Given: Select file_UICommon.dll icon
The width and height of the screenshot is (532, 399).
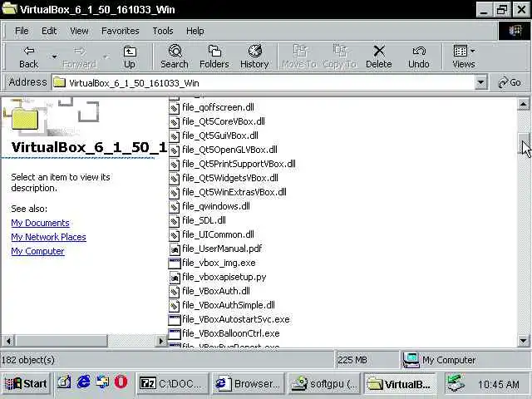Looking at the screenshot, I should coord(174,234).
